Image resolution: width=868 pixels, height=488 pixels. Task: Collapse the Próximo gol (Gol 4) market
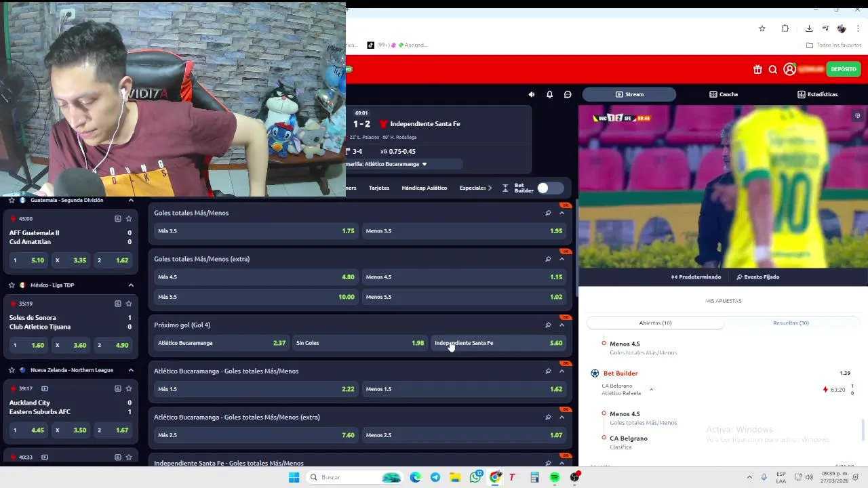click(561, 325)
